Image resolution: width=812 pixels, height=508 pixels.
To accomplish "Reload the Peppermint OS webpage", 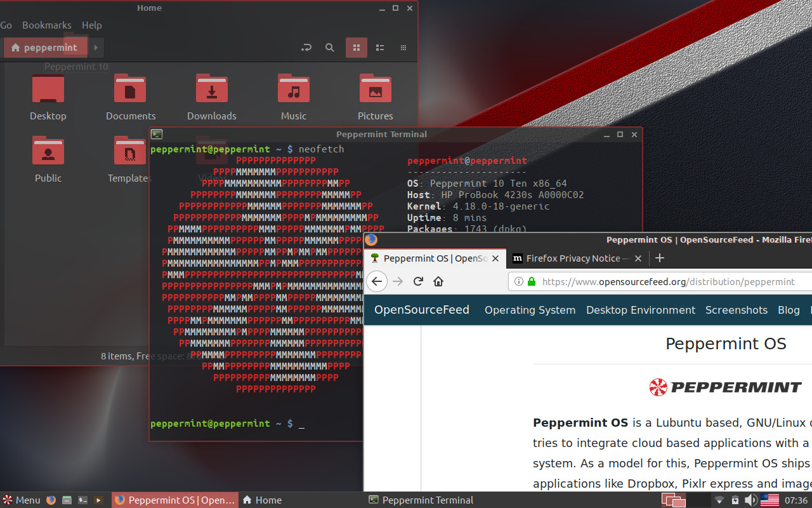I will click(417, 281).
